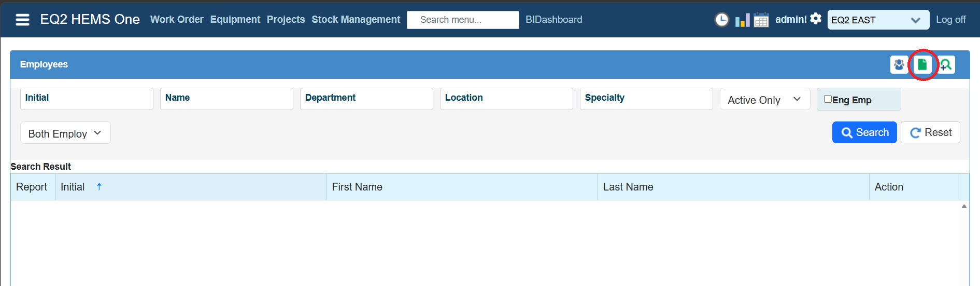Open the Equipment menu
This screenshot has height=286, width=980.
pyautogui.click(x=235, y=19)
